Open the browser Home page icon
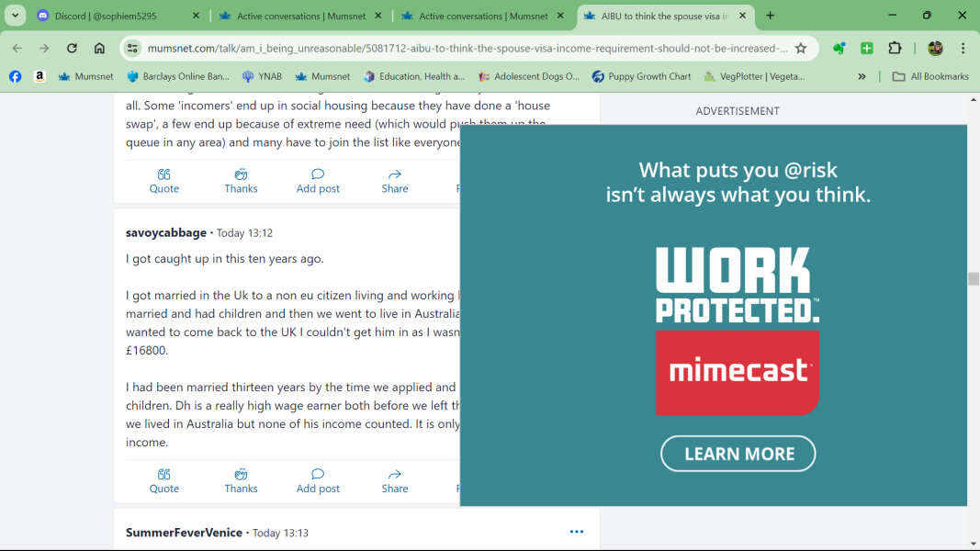 click(101, 48)
